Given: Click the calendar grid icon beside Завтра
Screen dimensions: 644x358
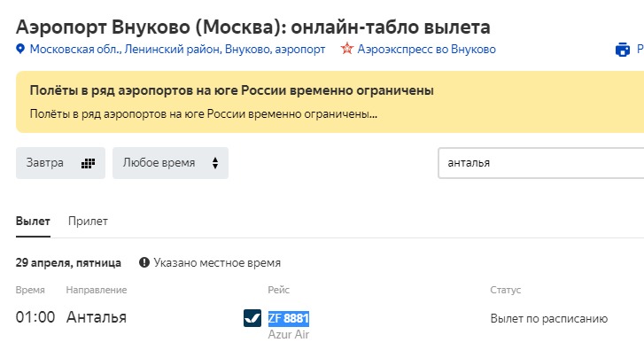Looking at the screenshot, I should (88, 163).
